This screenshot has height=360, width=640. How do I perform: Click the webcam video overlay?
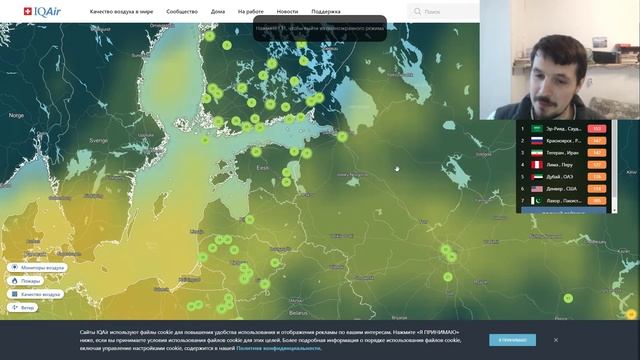560,60
